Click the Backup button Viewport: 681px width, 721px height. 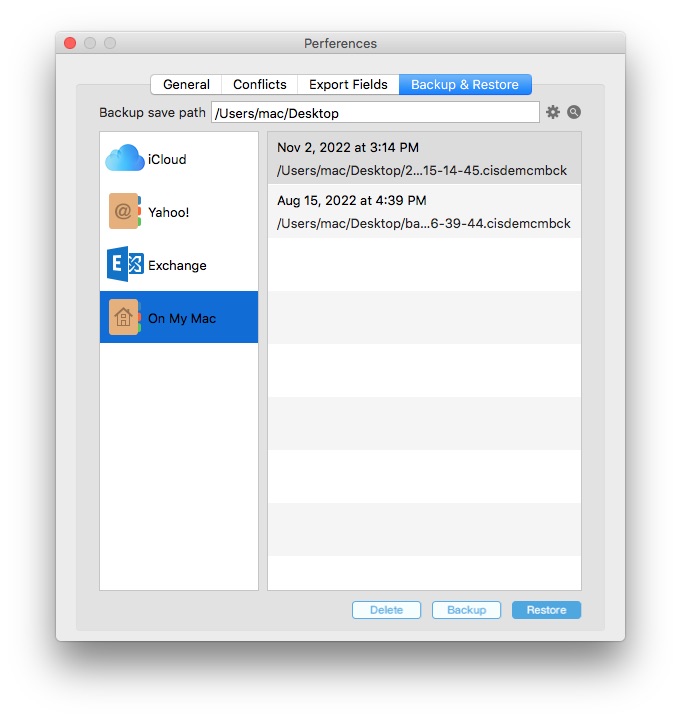pyautogui.click(x=466, y=610)
